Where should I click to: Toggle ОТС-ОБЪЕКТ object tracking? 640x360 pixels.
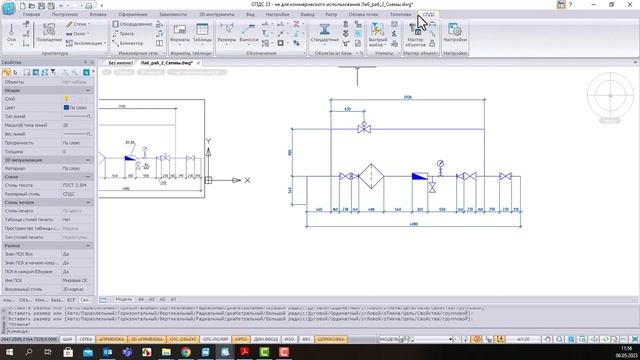click(183, 339)
